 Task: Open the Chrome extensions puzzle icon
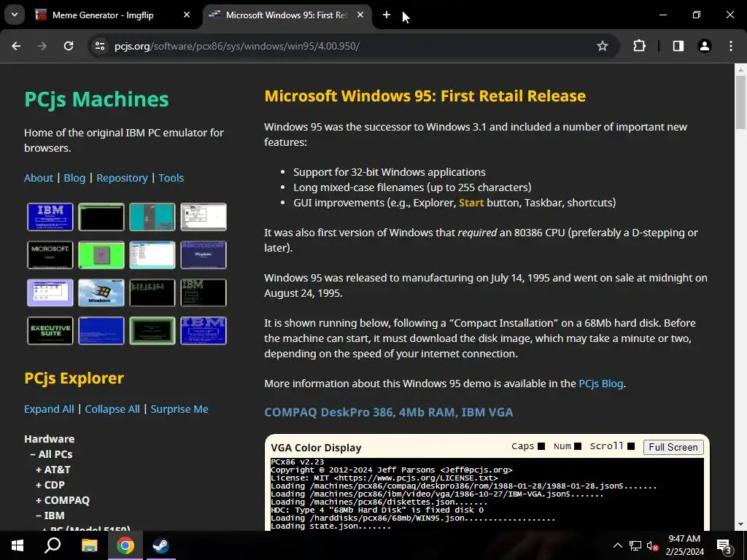point(639,46)
